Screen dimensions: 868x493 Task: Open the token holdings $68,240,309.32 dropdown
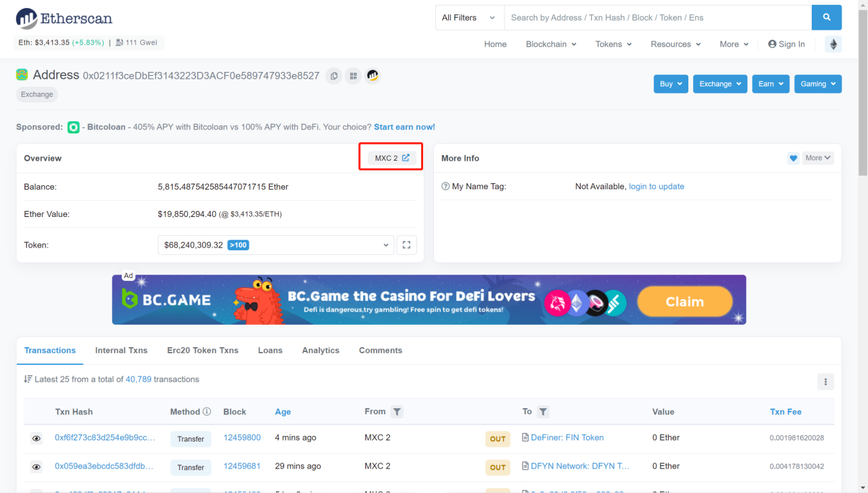[276, 245]
